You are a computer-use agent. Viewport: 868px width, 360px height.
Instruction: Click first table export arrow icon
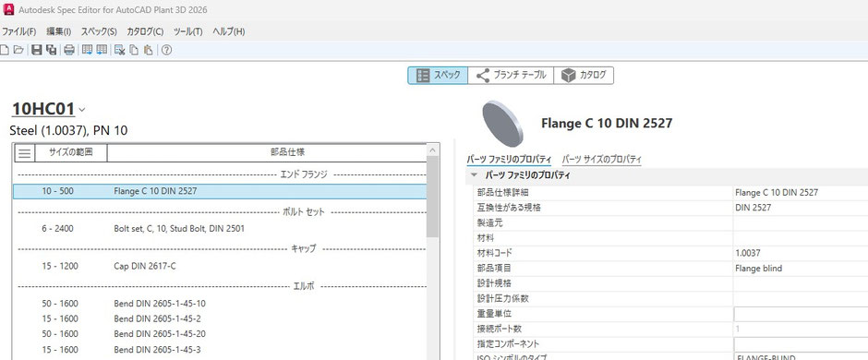coord(87,51)
